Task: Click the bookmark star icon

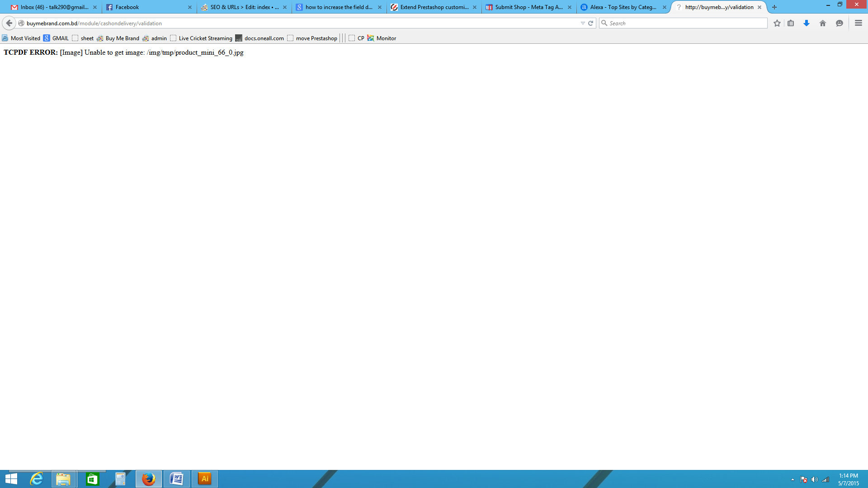Action: click(x=777, y=23)
